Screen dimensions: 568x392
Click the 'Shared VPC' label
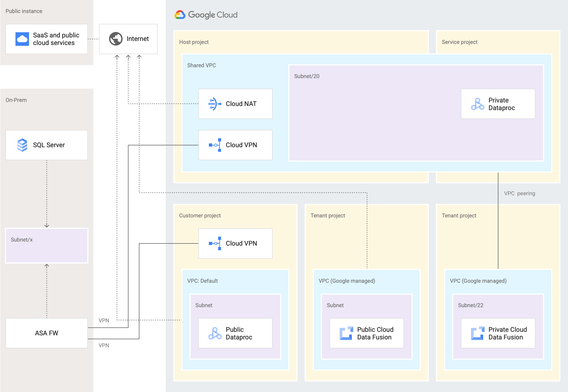click(202, 65)
